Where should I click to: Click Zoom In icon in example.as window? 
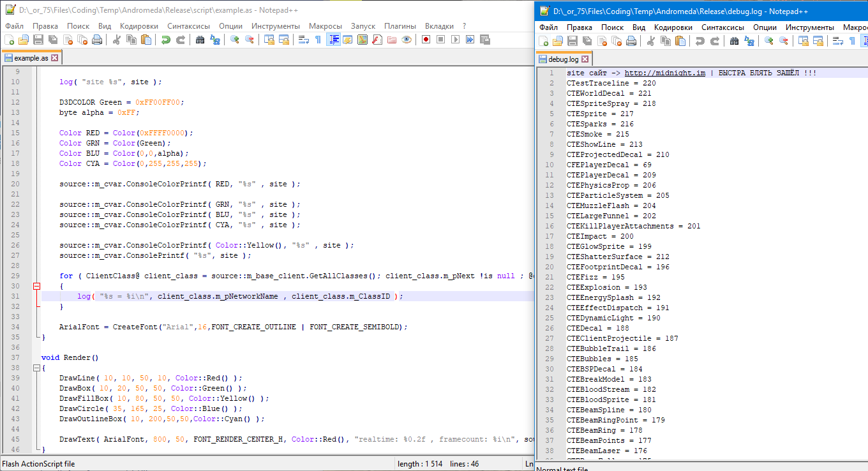[235, 40]
